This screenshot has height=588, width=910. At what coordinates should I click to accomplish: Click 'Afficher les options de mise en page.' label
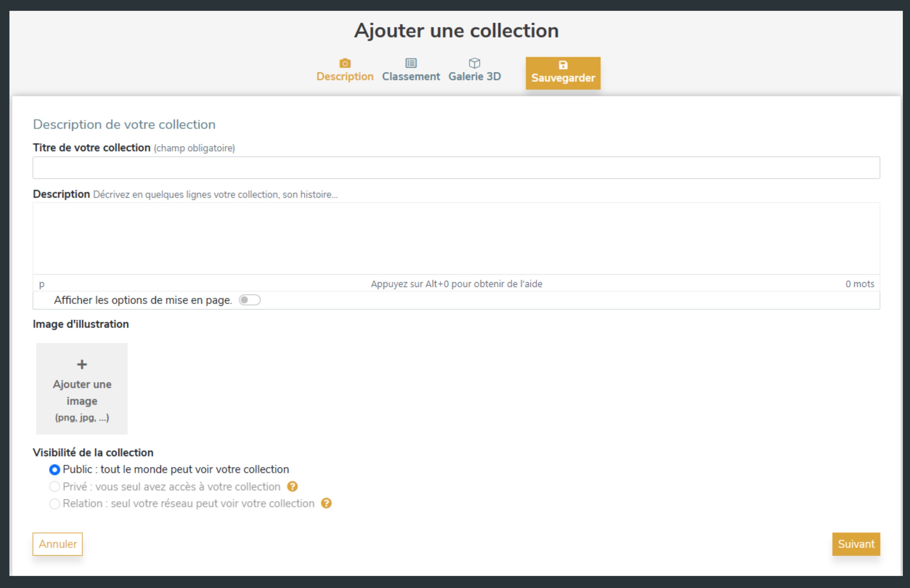(x=143, y=300)
